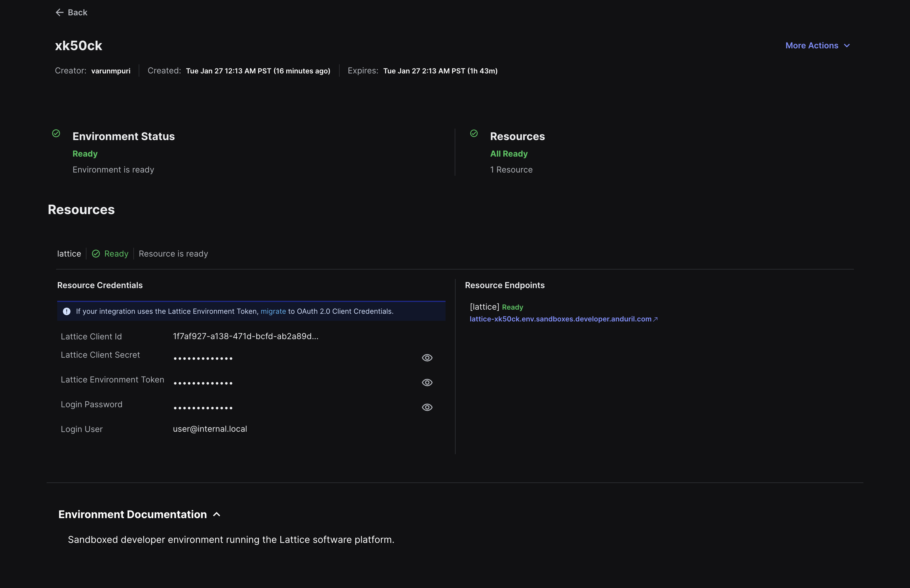Screen dimensions: 910x588
Task: Open the lattice-xk50ck sandbox endpoint link
Action: click(564, 319)
